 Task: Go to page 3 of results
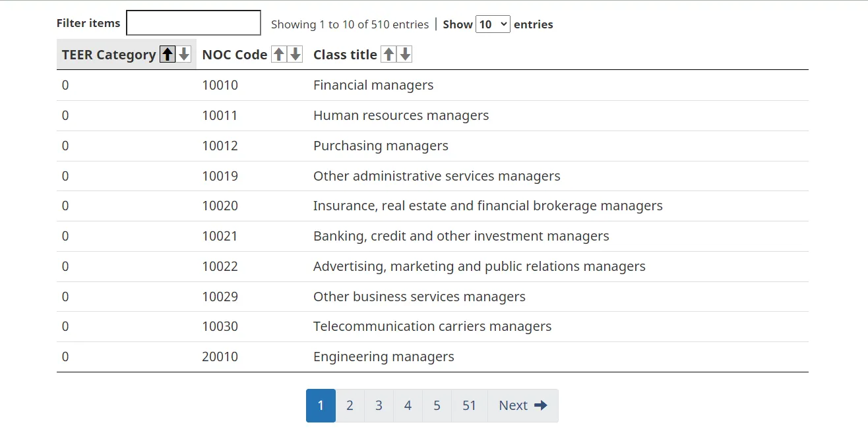click(379, 405)
